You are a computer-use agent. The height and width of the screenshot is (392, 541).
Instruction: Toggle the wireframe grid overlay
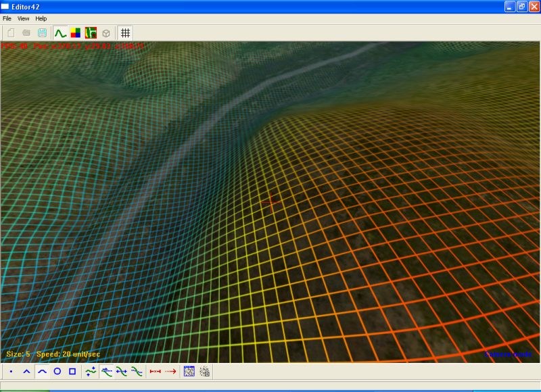coord(126,32)
